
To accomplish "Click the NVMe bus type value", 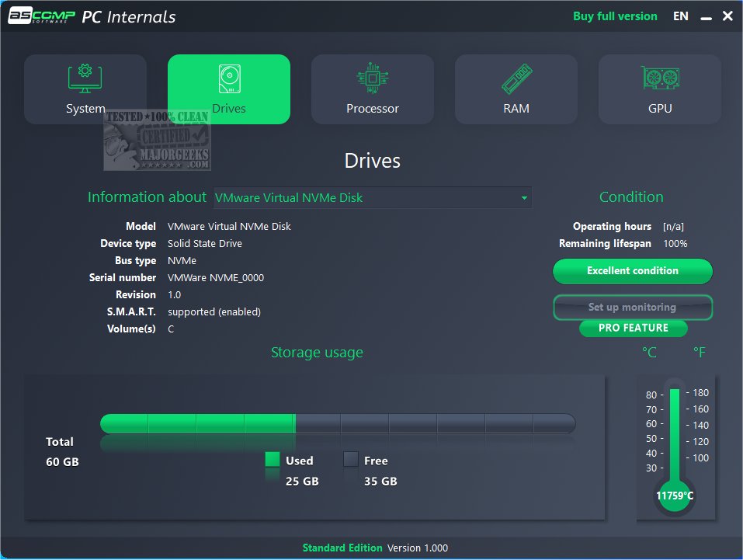I will 182,261.
